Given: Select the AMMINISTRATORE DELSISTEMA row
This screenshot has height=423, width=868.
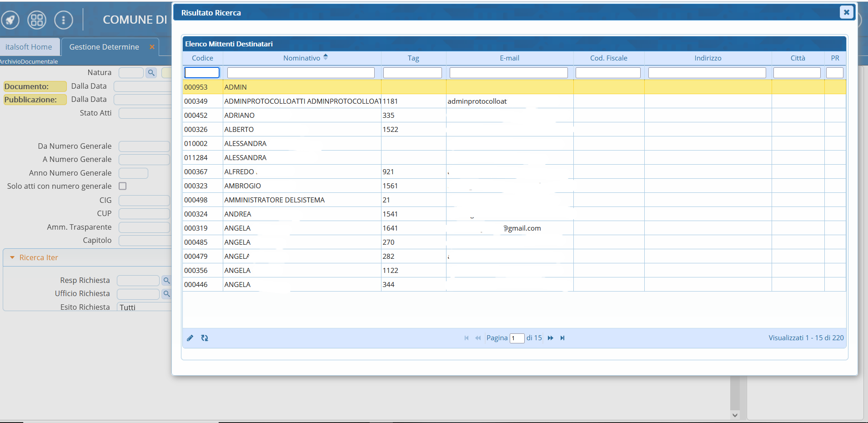Looking at the screenshot, I should coord(274,200).
